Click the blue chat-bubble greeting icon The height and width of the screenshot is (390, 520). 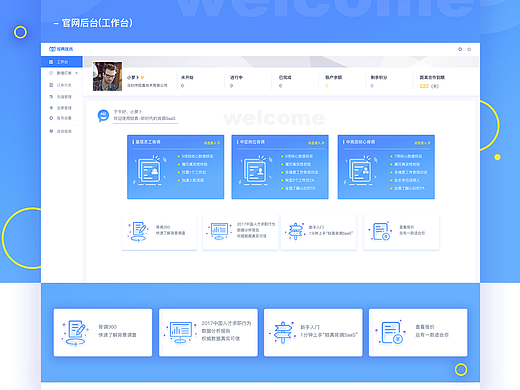click(x=103, y=116)
